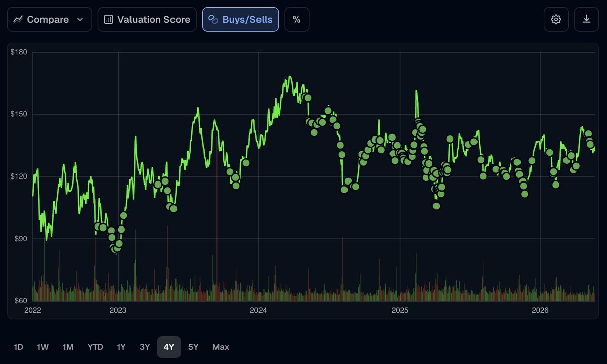Open the Compare dropdown

pos(49,20)
